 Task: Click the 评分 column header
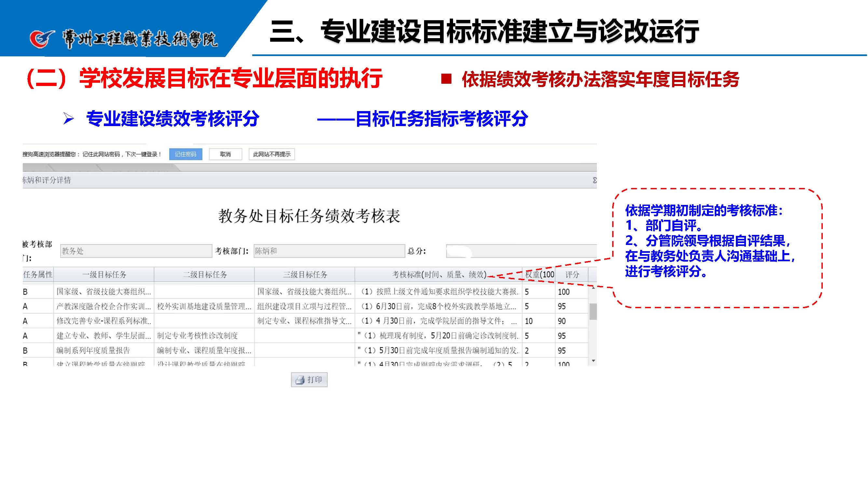(572, 275)
